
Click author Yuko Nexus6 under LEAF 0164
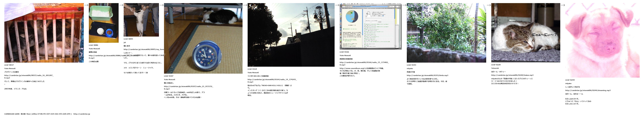coord(253,73)
